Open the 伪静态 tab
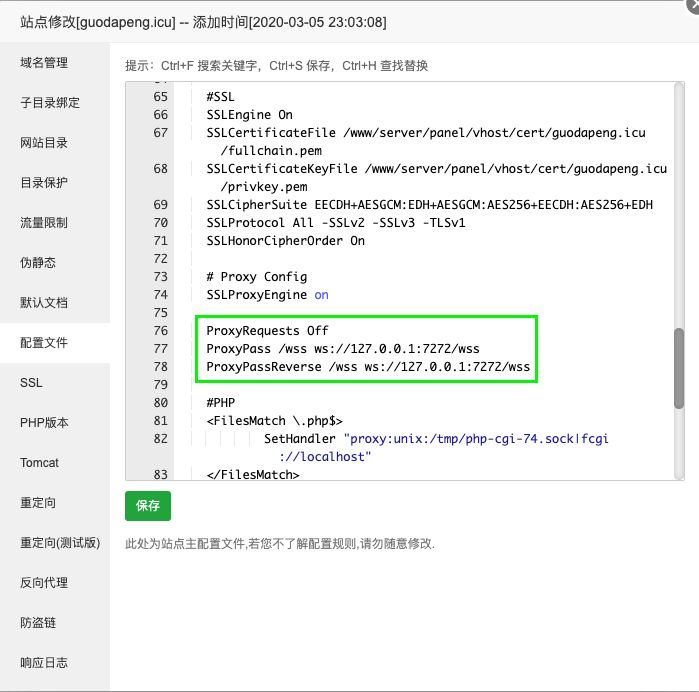699x692 pixels. tap(38, 263)
